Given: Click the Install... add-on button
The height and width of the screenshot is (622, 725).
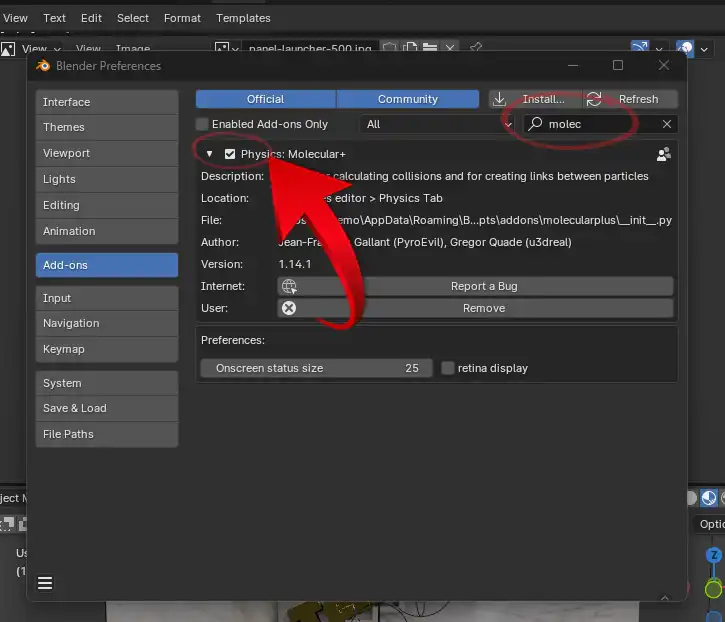Looking at the screenshot, I should (x=535, y=99).
